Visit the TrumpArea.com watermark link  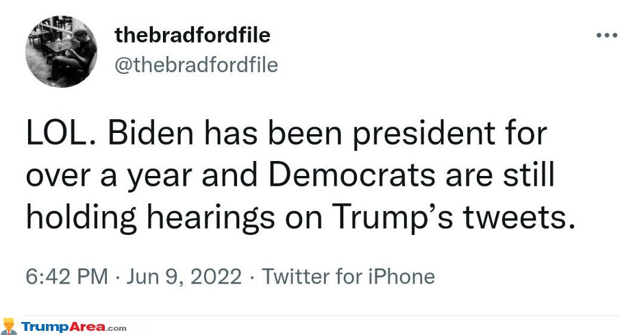tap(74, 327)
